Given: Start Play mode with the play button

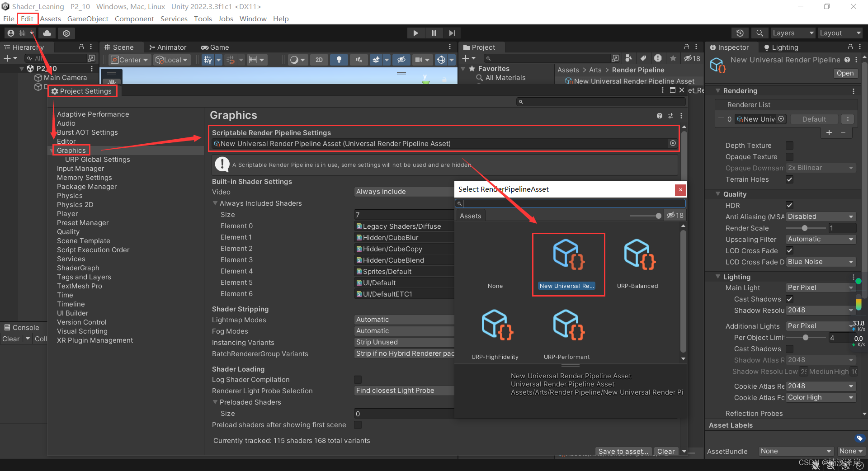Looking at the screenshot, I should (x=415, y=33).
